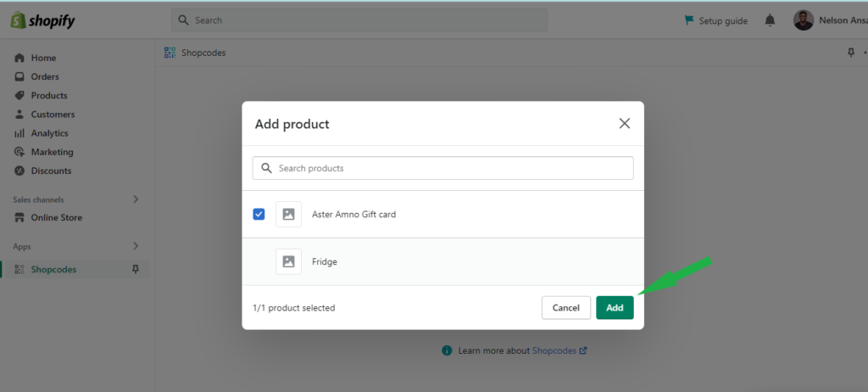Click the Shopcodes page header title
Image resolution: width=868 pixels, height=392 pixels.
(x=203, y=53)
